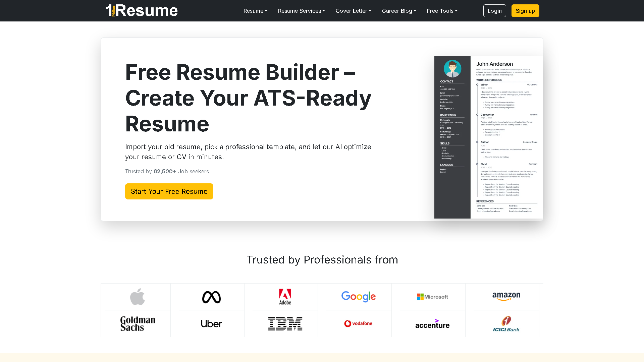Image resolution: width=644 pixels, height=362 pixels.
Task: Click the Sign up button
Action: [525, 10]
